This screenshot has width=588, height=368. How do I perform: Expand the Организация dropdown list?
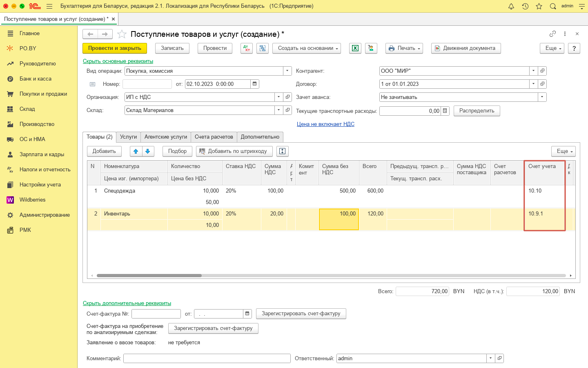pos(279,97)
